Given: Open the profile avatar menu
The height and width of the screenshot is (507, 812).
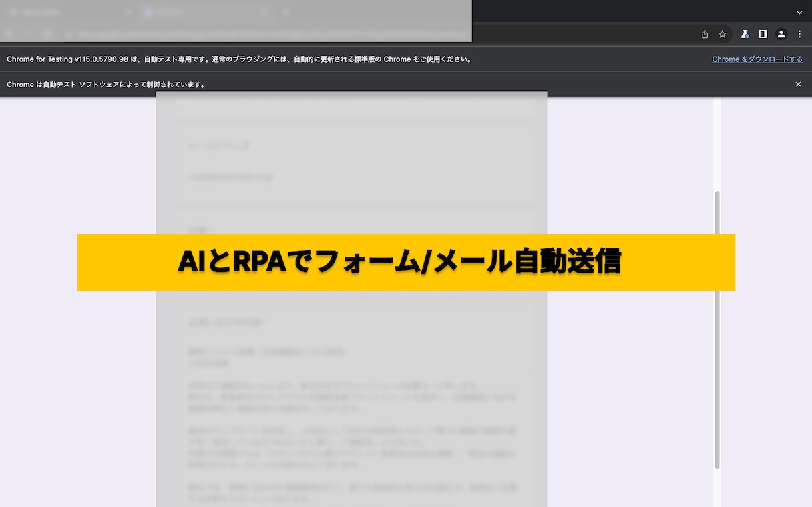Looking at the screenshot, I should point(782,34).
